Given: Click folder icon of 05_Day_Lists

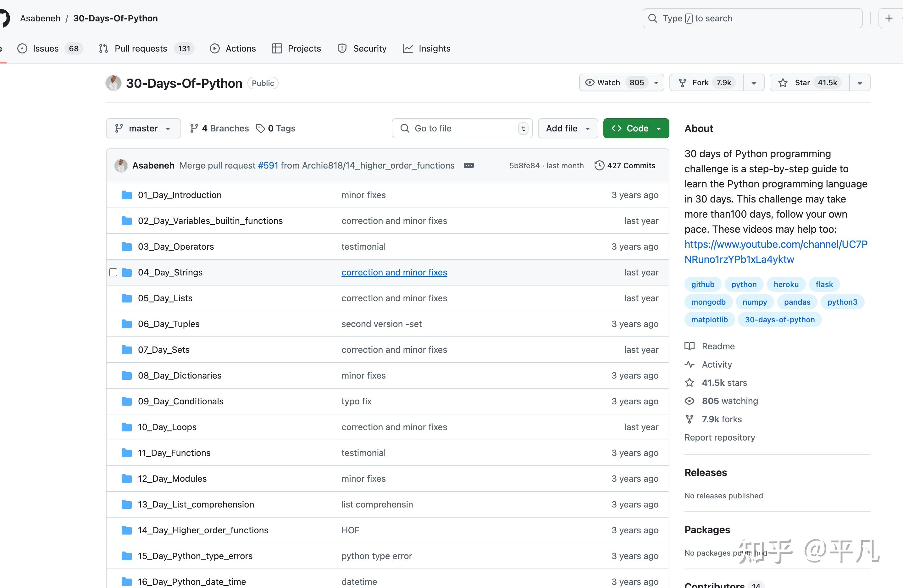Looking at the screenshot, I should click(126, 298).
